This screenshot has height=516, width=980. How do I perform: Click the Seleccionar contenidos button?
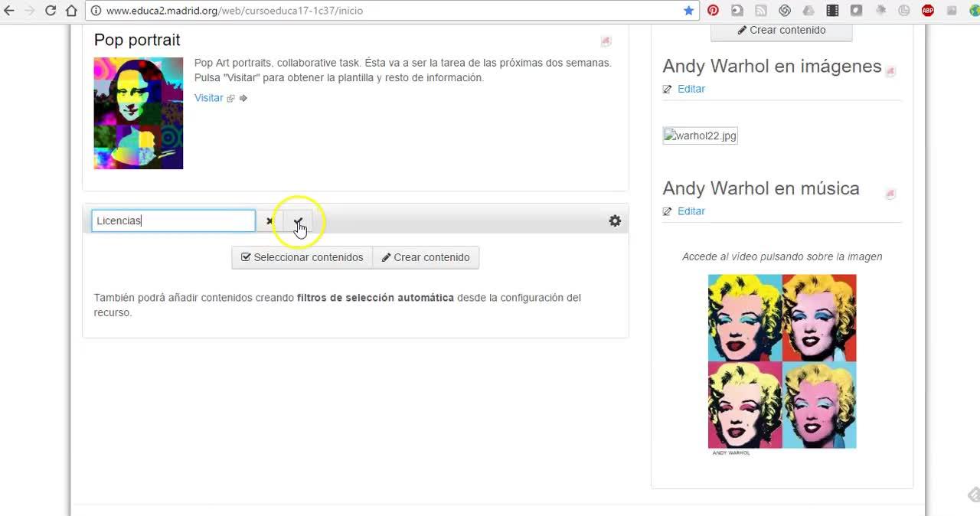click(302, 257)
